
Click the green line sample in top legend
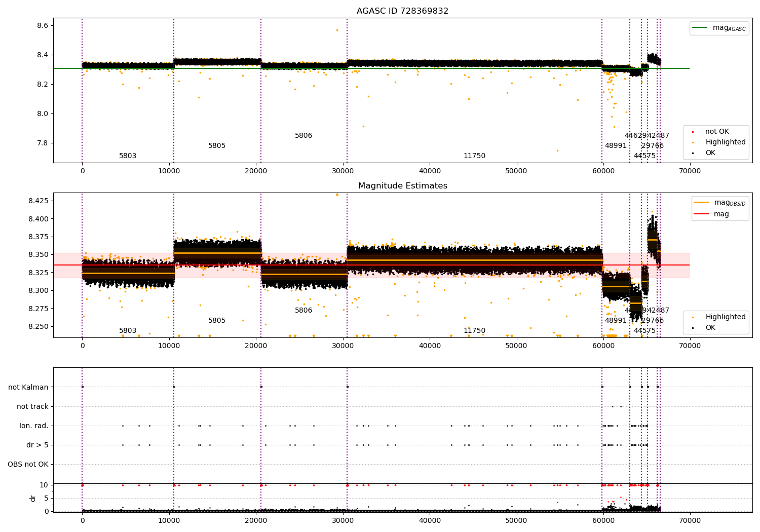(700, 28)
